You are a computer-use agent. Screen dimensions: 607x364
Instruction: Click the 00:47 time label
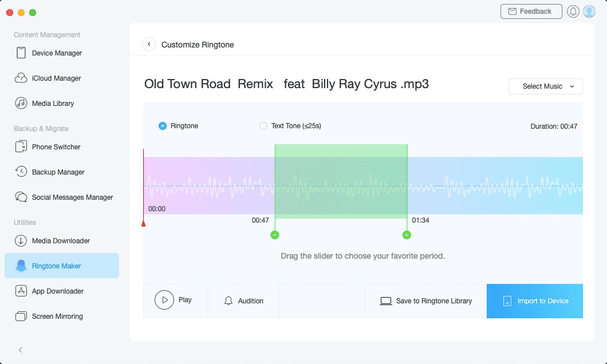pos(260,220)
